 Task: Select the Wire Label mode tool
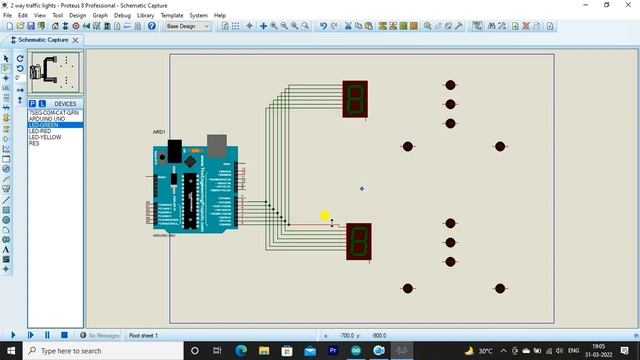tap(6, 88)
